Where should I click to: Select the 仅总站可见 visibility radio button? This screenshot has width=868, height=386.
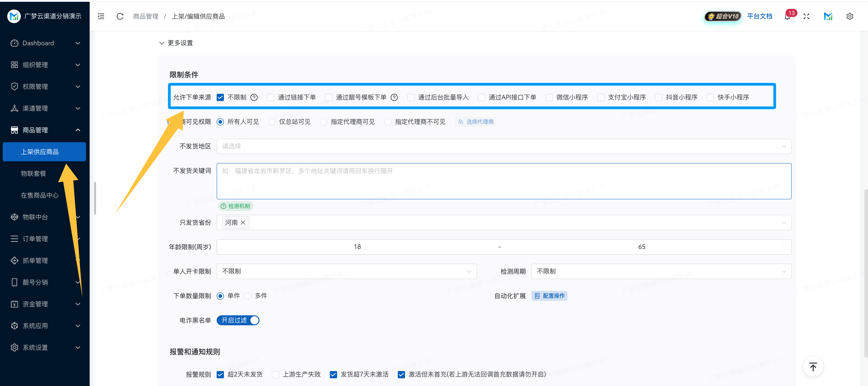pyautogui.click(x=272, y=122)
